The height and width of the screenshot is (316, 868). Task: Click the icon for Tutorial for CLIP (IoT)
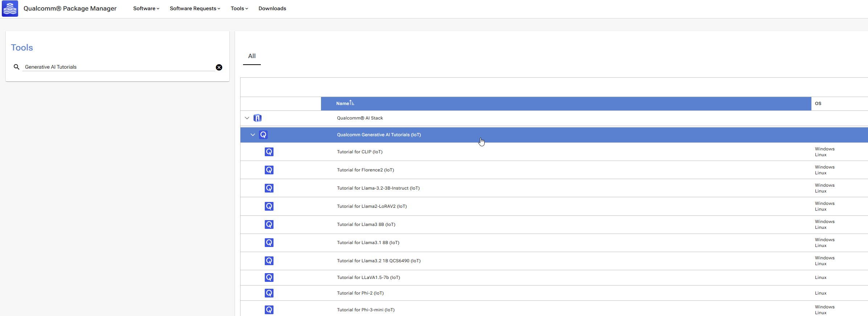pos(269,152)
